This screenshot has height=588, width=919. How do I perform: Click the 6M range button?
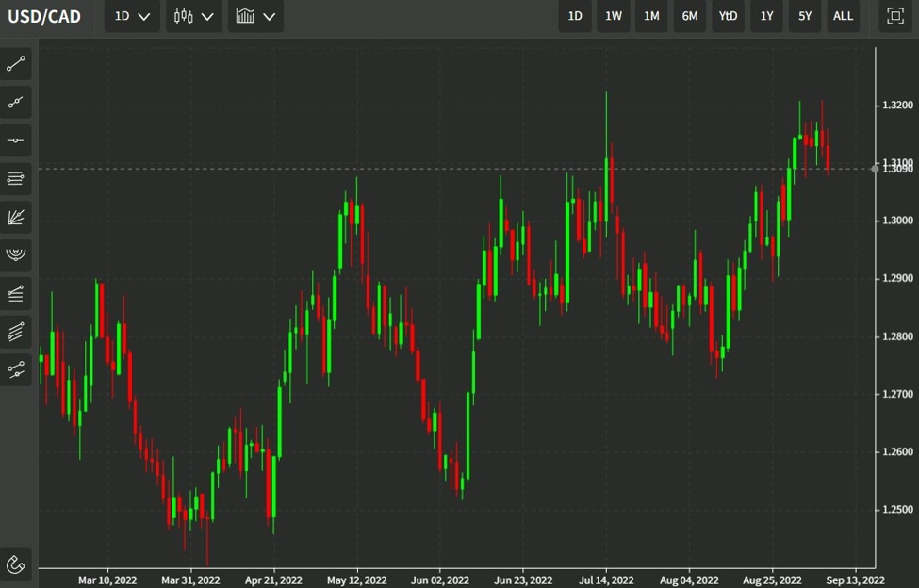tap(689, 16)
